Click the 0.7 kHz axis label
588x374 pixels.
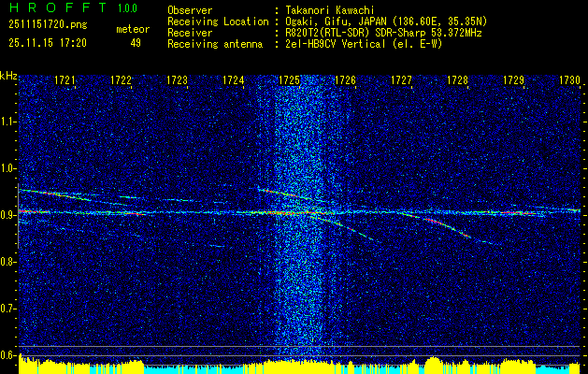point(7,309)
